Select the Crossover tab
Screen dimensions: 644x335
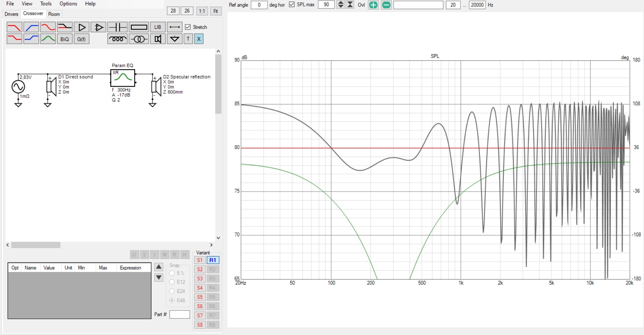tap(33, 13)
